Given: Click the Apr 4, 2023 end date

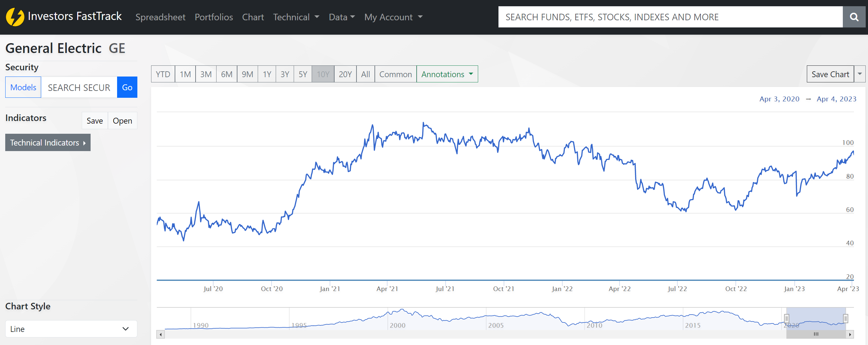Looking at the screenshot, I should tap(836, 99).
